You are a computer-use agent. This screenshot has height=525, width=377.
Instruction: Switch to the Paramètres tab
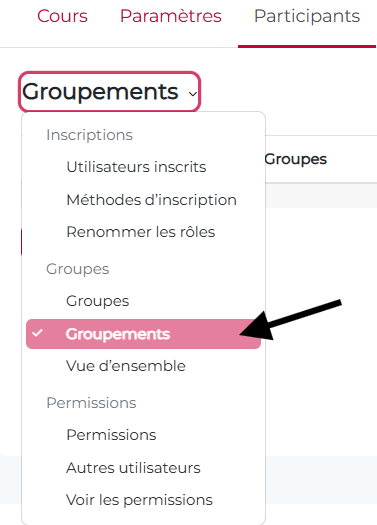pyautogui.click(x=171, y=16)
